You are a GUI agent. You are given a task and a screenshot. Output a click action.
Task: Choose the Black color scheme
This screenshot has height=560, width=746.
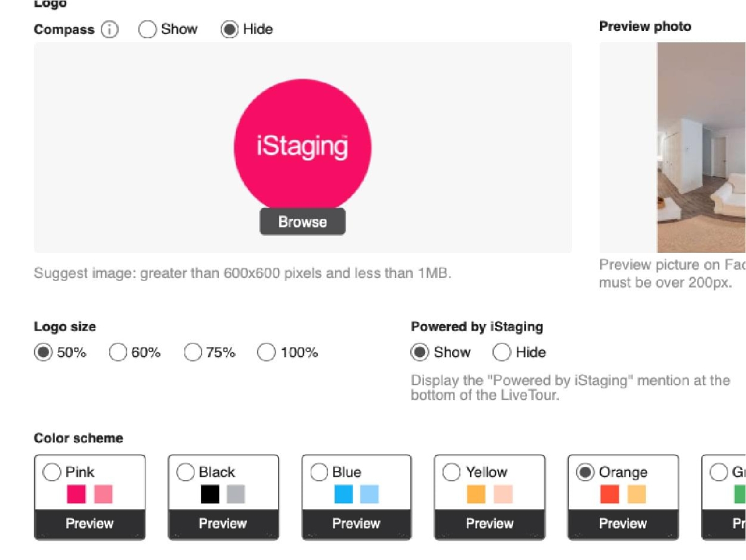[x=185, y=472]
